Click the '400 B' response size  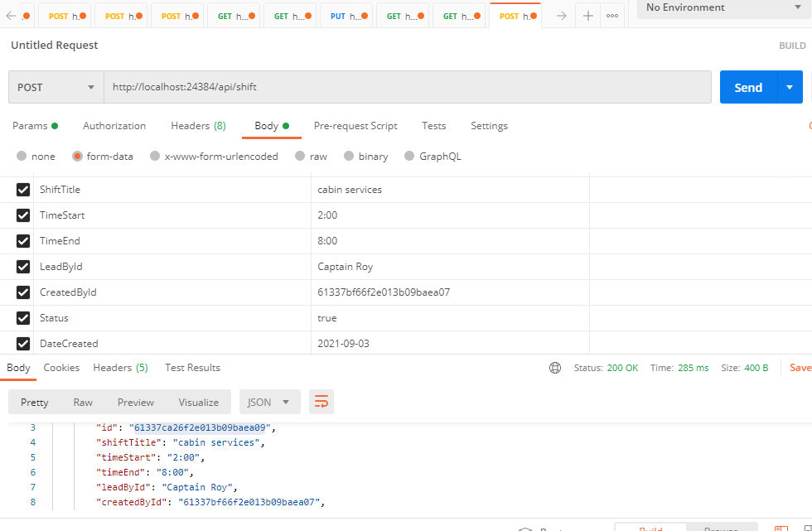click(x=756, y=368)
